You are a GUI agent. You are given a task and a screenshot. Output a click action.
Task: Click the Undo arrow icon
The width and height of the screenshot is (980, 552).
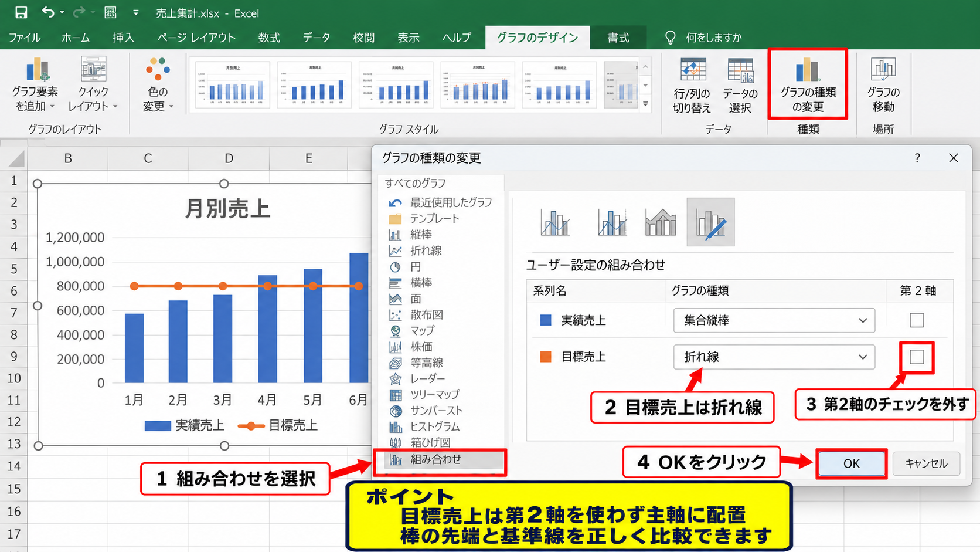click(48, 12)
